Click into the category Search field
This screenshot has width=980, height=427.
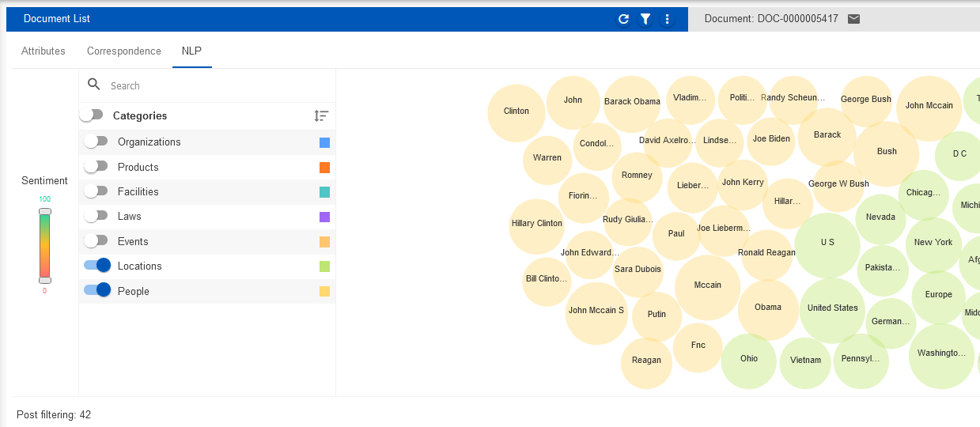(218, 85)
